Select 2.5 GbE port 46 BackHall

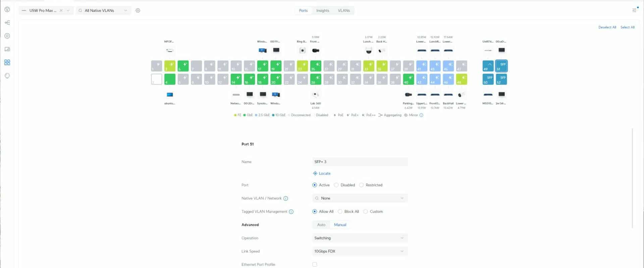click(448, 79)
